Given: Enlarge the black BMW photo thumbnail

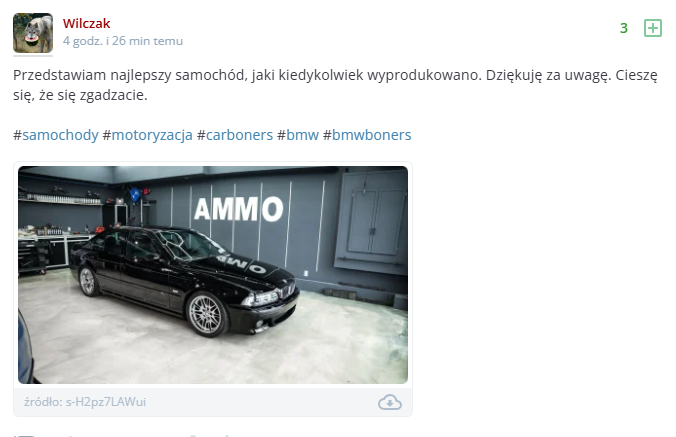Looking at the screenshot, I should (213, 275).
